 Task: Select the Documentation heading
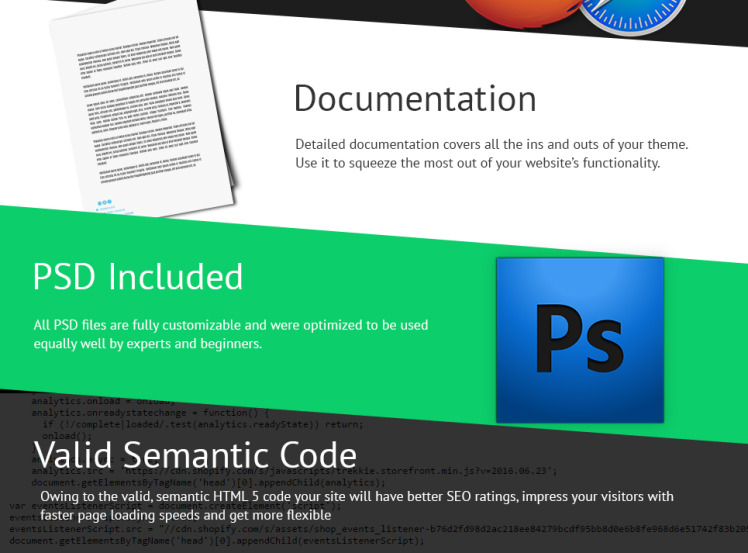coord(415,98)
